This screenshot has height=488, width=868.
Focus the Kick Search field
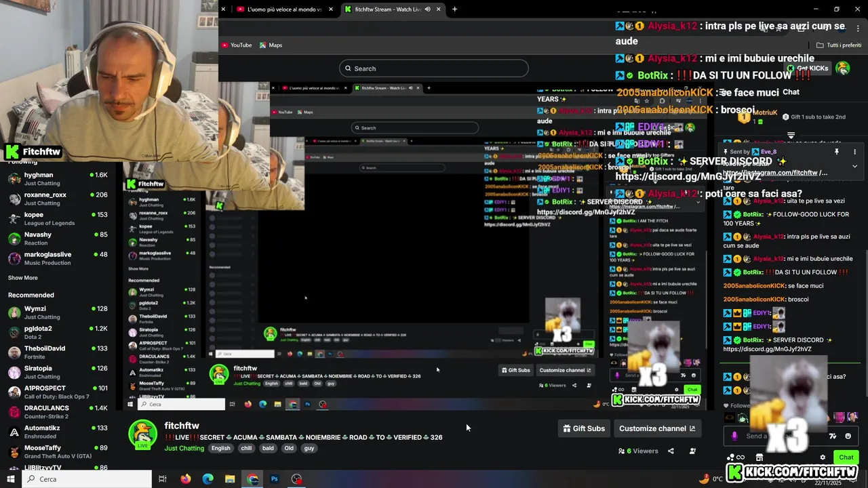pyautogui.click(x=434, y=68)
